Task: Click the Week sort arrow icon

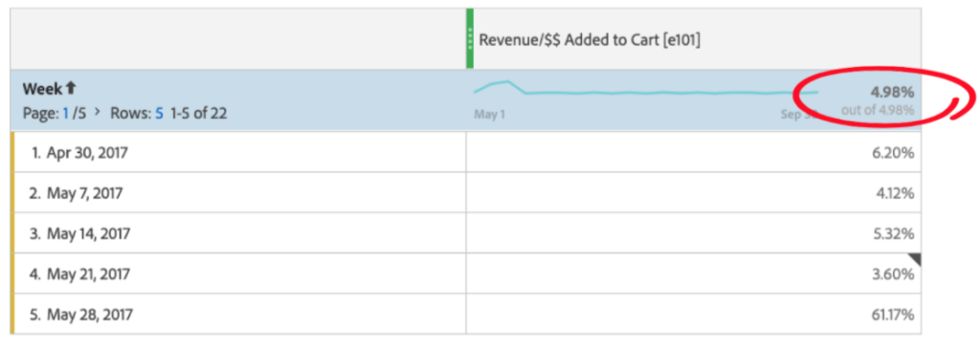Action: [71, 89]
